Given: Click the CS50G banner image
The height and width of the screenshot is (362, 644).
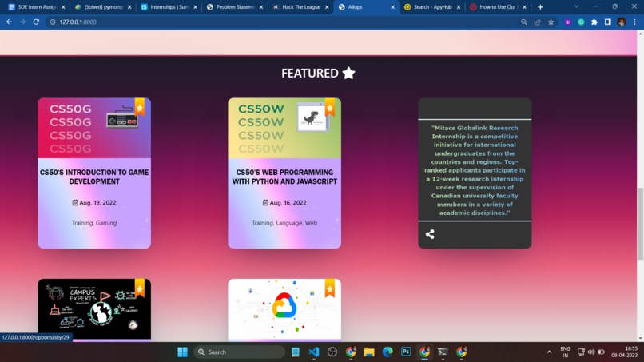Looking at the screenshot, I should click(94, 128).
